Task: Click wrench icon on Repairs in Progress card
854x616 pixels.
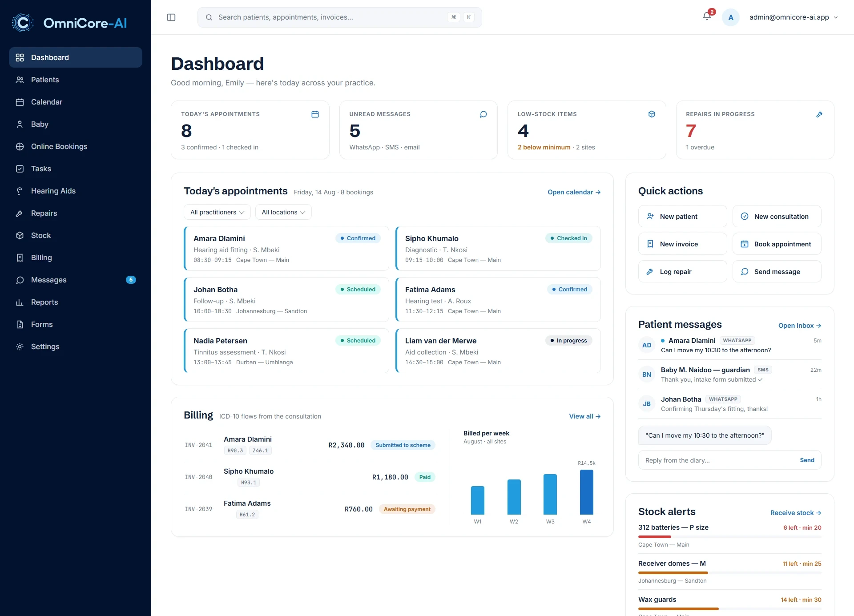Action: pos(819,114)
